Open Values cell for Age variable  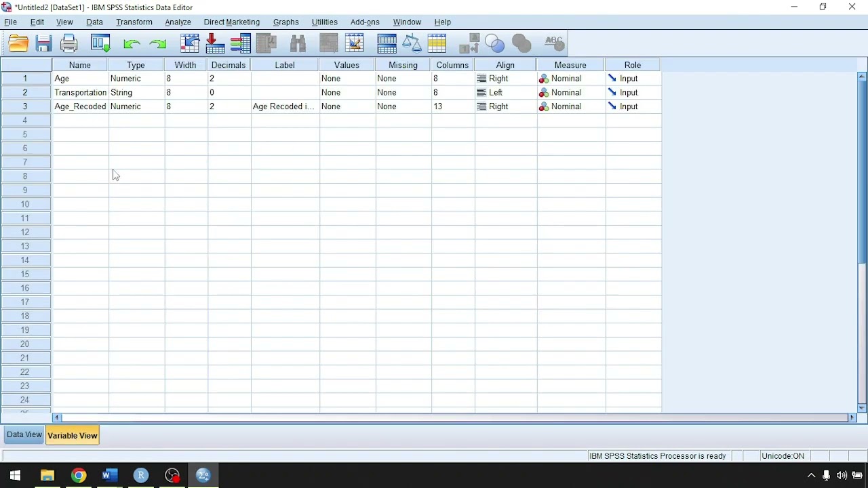(x=347, y=79)
